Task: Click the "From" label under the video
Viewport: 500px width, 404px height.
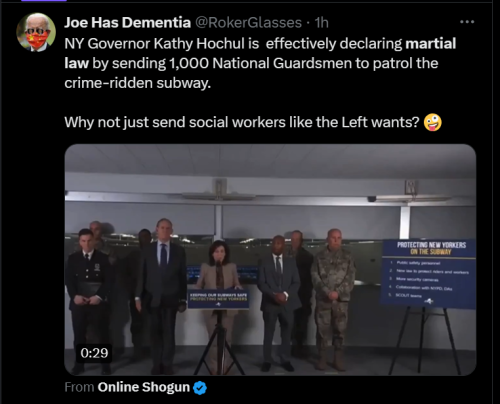Action: tap(79, 387)
